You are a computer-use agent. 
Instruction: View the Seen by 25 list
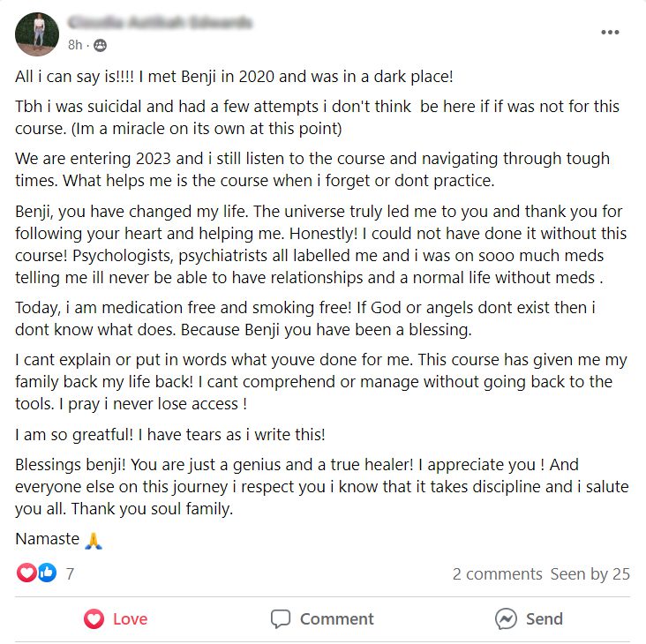(590, 573)
